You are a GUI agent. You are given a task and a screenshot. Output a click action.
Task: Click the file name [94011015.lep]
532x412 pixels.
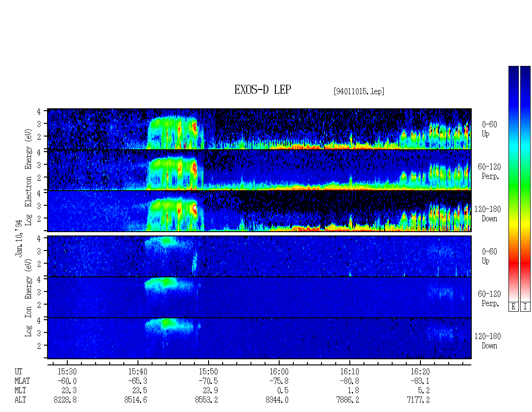[x=359, y=91]
